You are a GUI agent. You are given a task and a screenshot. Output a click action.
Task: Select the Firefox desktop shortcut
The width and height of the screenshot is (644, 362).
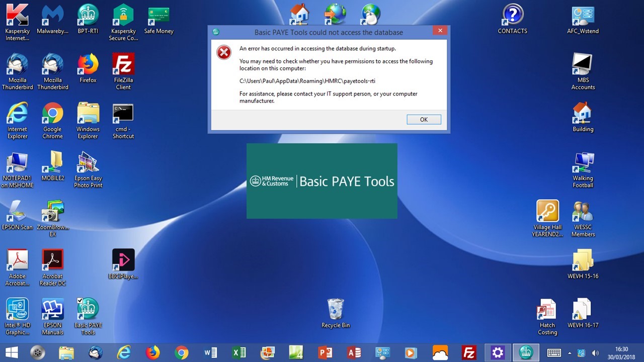pos(88,68)
